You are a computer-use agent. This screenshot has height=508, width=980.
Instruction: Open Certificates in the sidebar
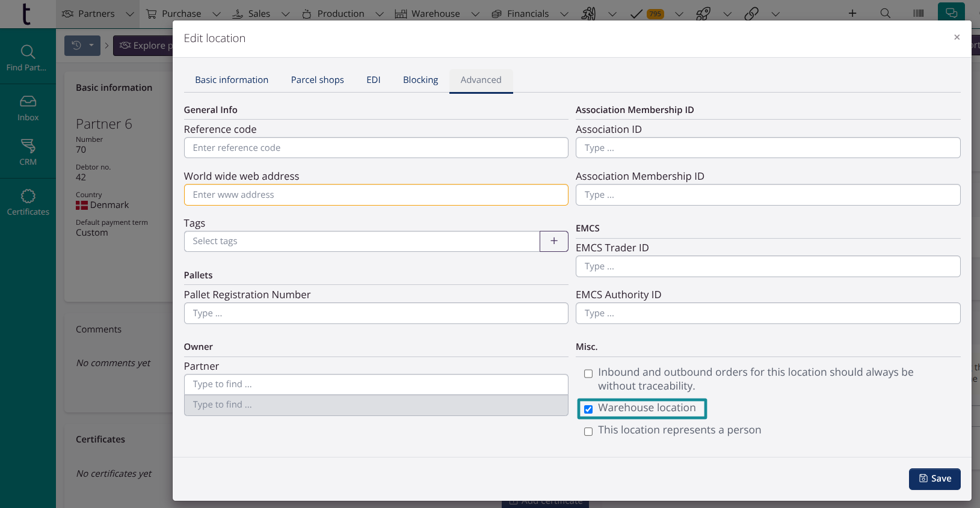tap(28, 203)
